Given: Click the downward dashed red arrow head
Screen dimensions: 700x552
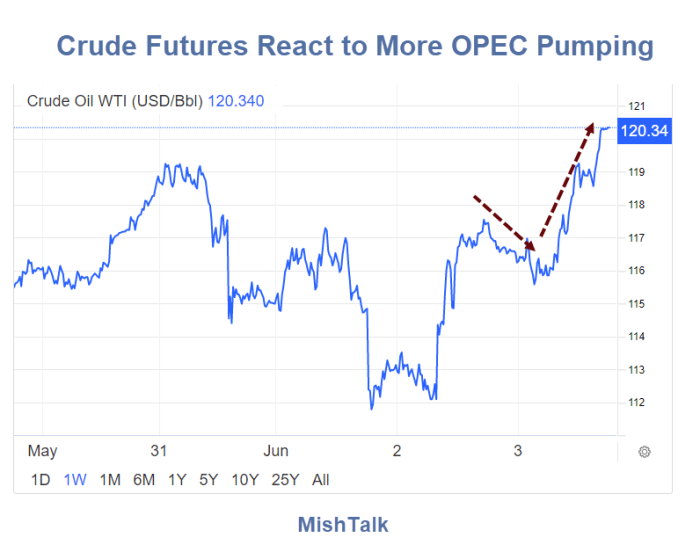Looking at the screenshot, I should [529, 244].
